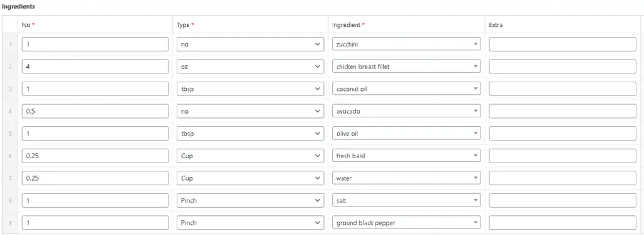Image resolution: width=644 pixels, height=236 pixels.
Task: Open the chicken breast fillet ingredient selector
Action: 406,67
